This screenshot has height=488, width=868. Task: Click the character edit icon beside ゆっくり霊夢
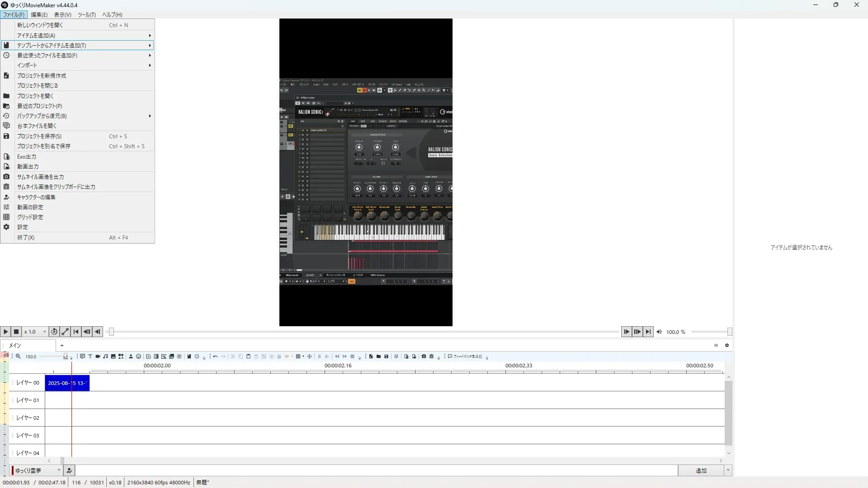pyautogui.click(x=69, y=470)
